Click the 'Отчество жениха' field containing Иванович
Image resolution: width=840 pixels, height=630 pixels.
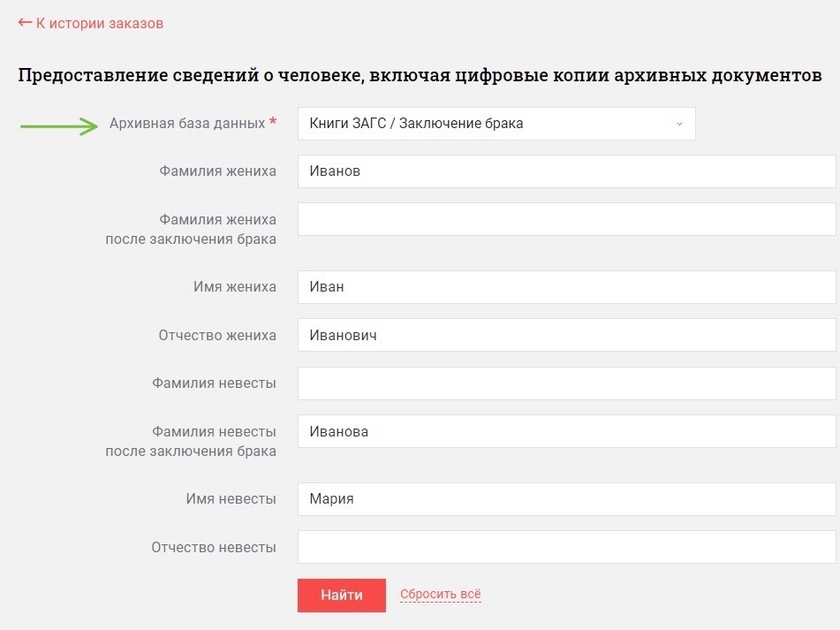click(566, 336)
